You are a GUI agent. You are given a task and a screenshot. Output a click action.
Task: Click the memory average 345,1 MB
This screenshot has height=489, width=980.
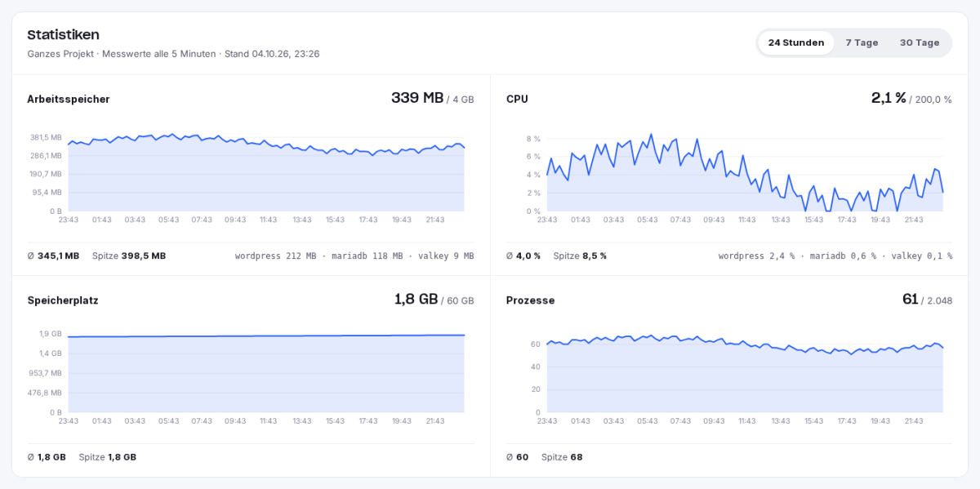point(53,256)
